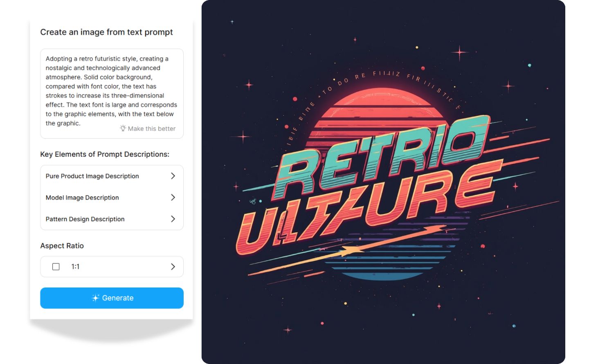Click the square aspect ratio icon
This screenshot has width=589, height=364.
coord(56,267)
